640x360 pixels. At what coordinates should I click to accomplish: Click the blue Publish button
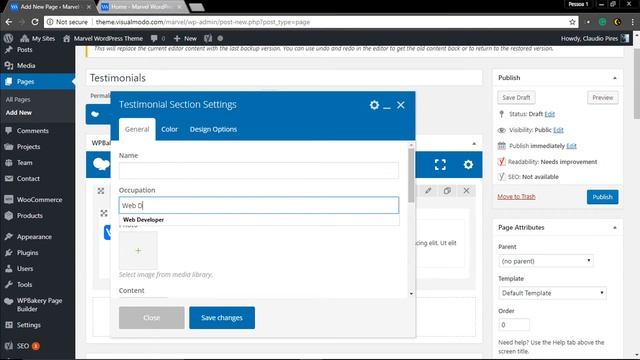point(602,197)
